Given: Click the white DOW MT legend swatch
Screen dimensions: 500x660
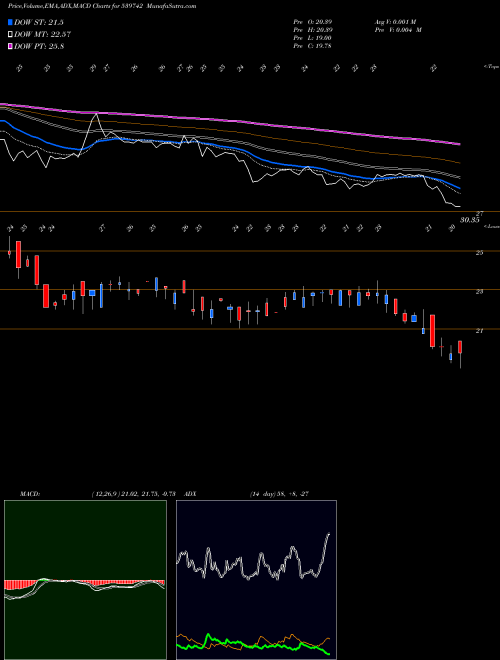Looking at the screenshot, I should (10, 35).
